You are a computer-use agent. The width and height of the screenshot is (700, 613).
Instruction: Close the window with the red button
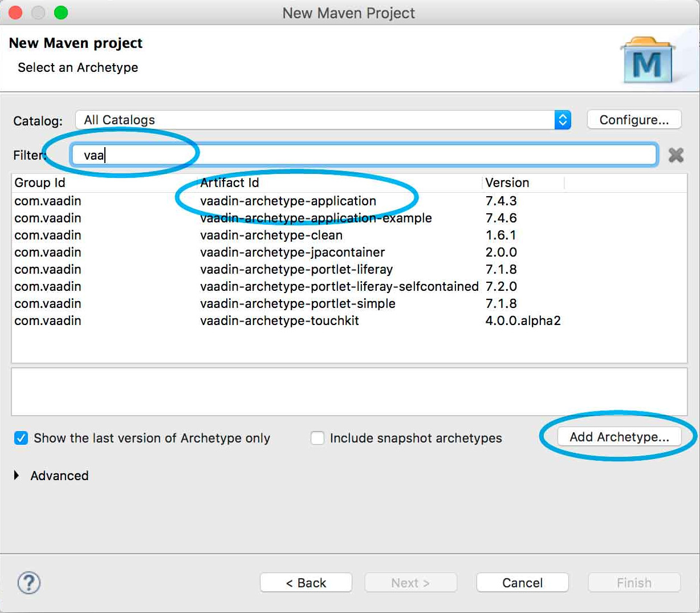15,13
